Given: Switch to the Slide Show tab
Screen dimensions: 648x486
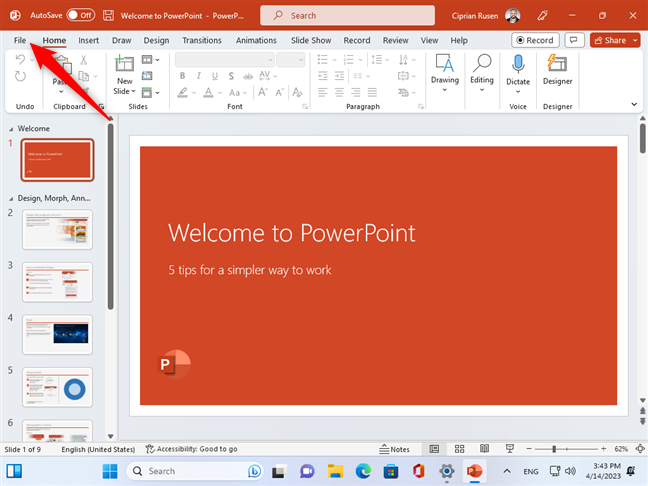Looking at the screenshot, I should [x=311, y=40].
